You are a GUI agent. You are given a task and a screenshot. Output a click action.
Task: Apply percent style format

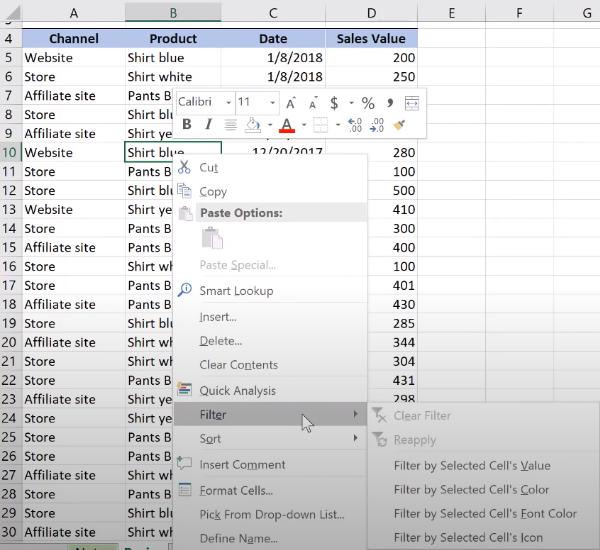pyautogui.click(x=368, y=103)
